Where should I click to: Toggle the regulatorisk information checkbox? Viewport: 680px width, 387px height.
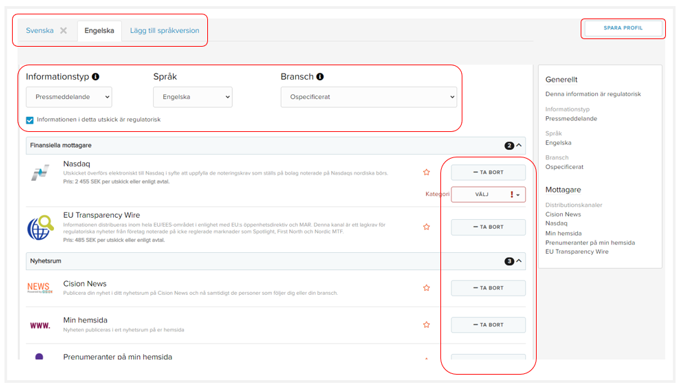tap(29, 120)
